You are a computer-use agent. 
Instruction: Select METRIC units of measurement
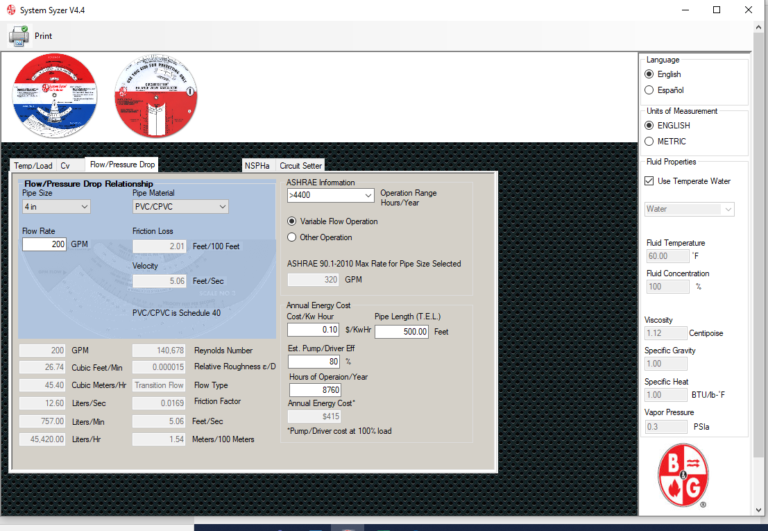pos(649,141)
